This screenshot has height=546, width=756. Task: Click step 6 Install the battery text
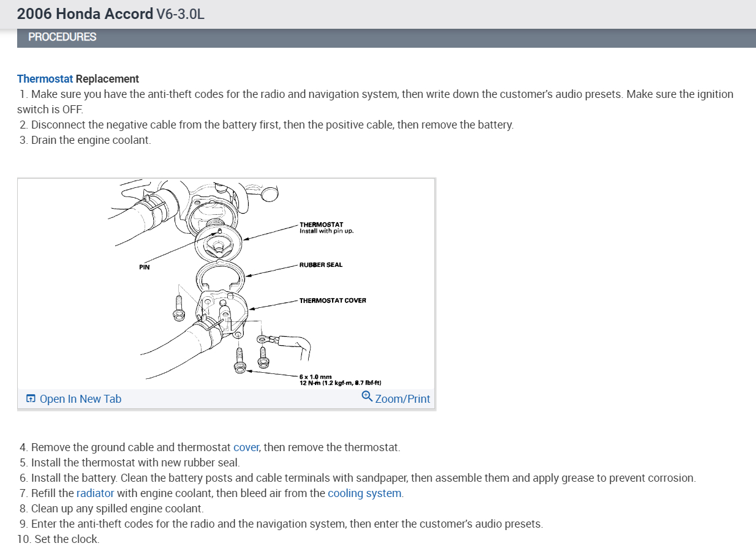point(357,478)
